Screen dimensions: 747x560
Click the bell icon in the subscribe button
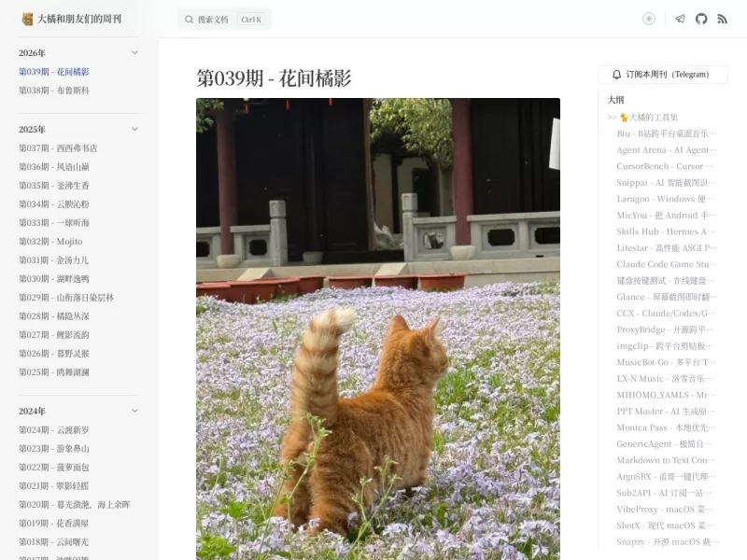click(616, 75)
